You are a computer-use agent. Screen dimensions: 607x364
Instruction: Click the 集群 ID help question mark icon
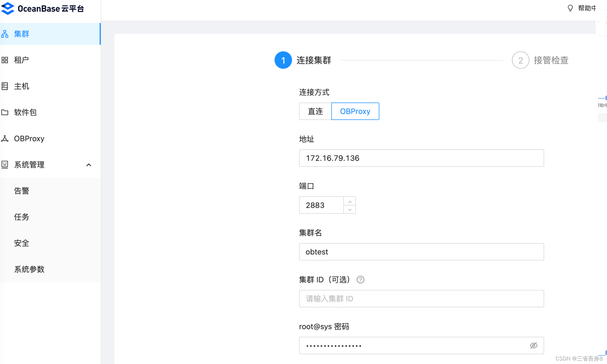360,280
